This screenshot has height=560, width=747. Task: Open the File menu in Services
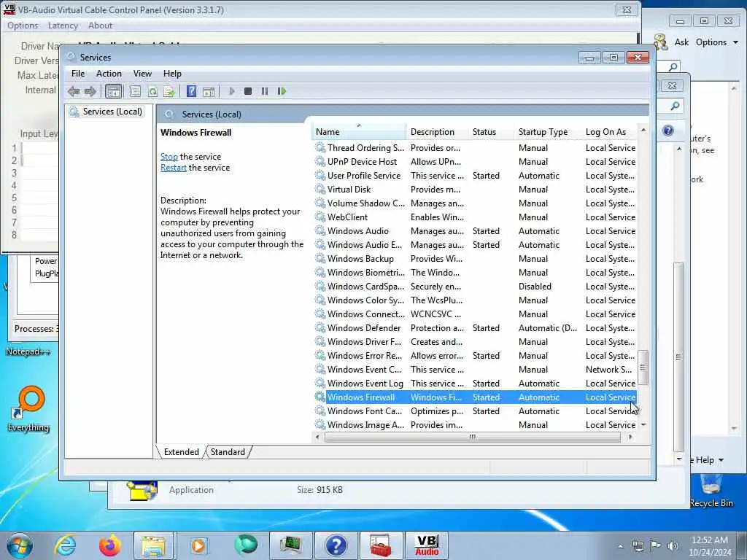(78, 74)
